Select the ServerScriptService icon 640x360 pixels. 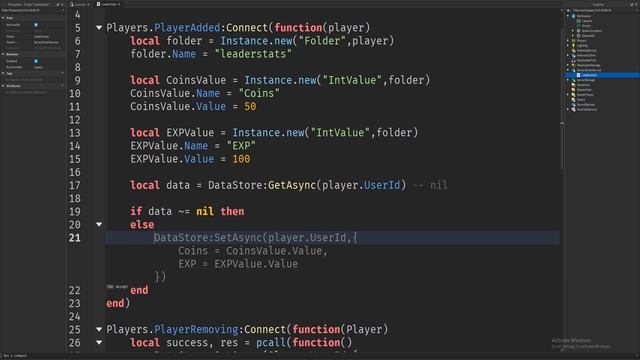click(x=573, y=70)
